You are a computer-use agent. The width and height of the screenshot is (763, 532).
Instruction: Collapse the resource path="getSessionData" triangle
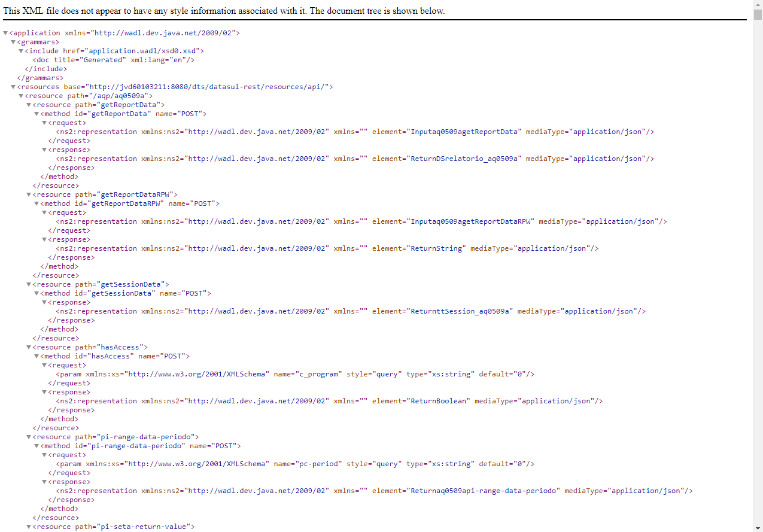pyautogui.click(x=29, y=285)
